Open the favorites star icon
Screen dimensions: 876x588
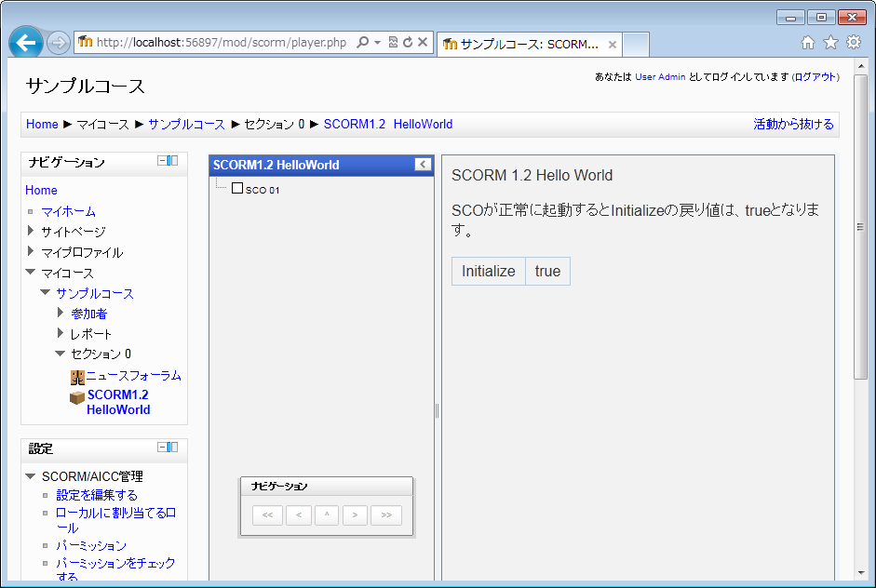tap(830, 43)
